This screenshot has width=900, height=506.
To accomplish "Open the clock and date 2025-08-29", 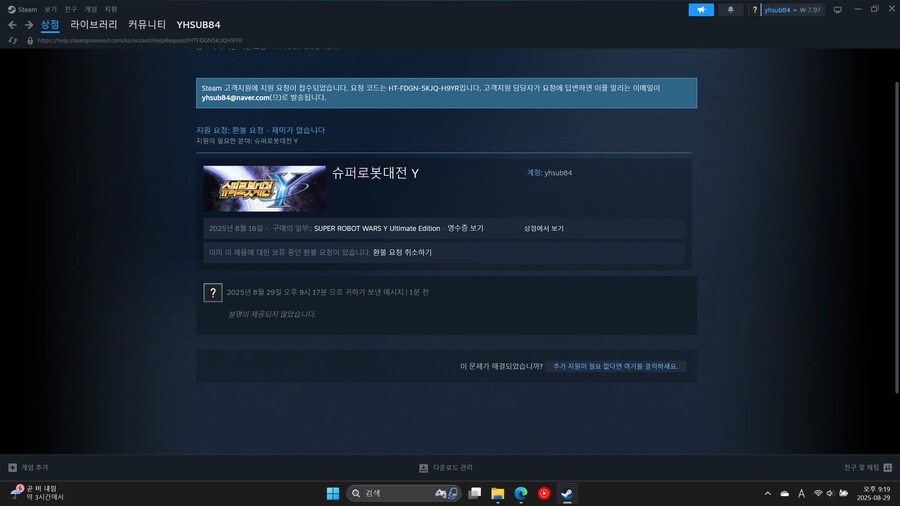I will pos(873,493).
